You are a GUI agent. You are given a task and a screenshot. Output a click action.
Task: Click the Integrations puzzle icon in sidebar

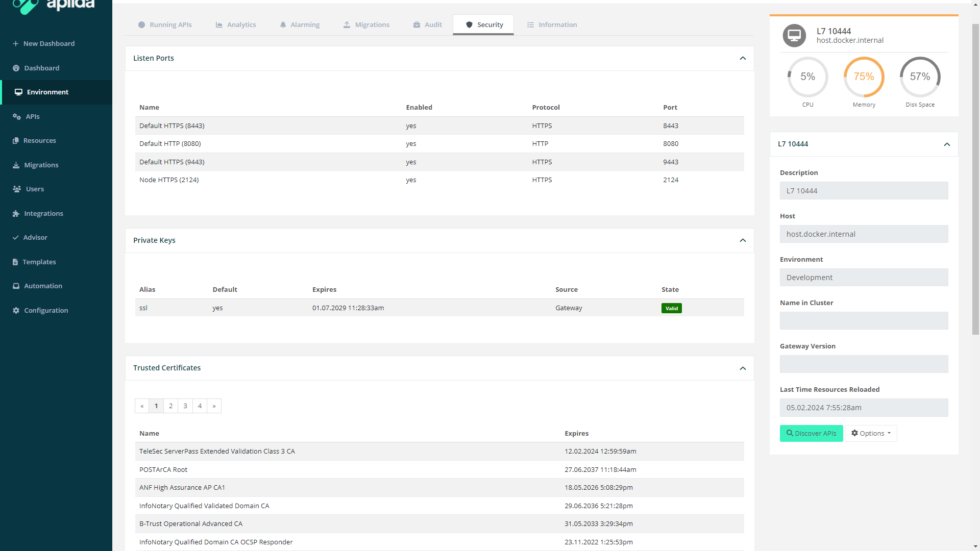click(x=16, y=213)
